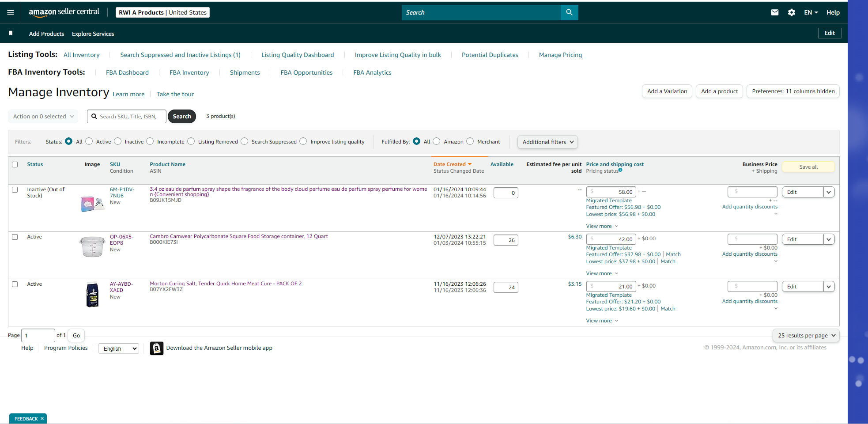Open the hamburger navigation menu
The image size is (868, 424).
click(x=11, y=12)
